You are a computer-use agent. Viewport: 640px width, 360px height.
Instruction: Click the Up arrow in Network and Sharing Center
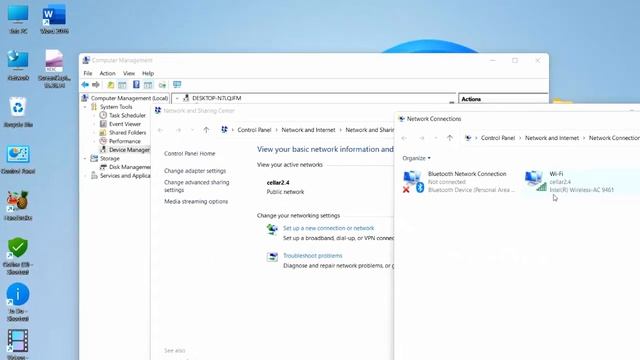pos(206,130)
